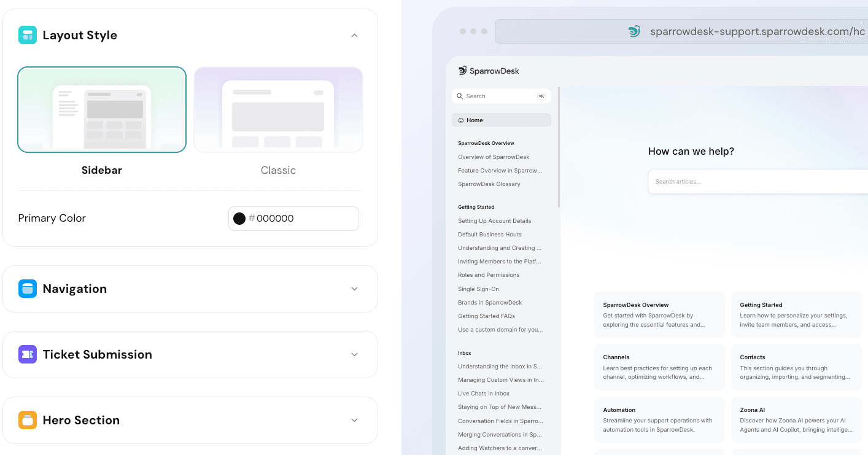Expand the Navigation section chevron
868x455 pixels.
(x=354, y=289)
